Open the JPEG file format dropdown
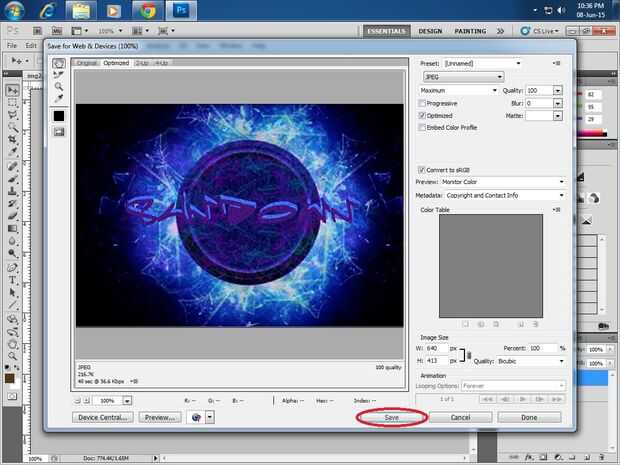 pyautogui.click(x=463, y=77)
